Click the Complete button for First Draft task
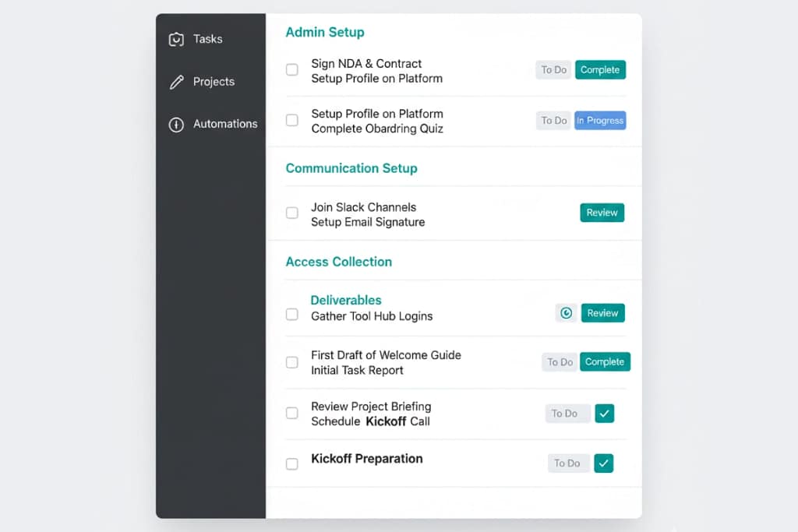The image size is (798, 532). (605, 361)
